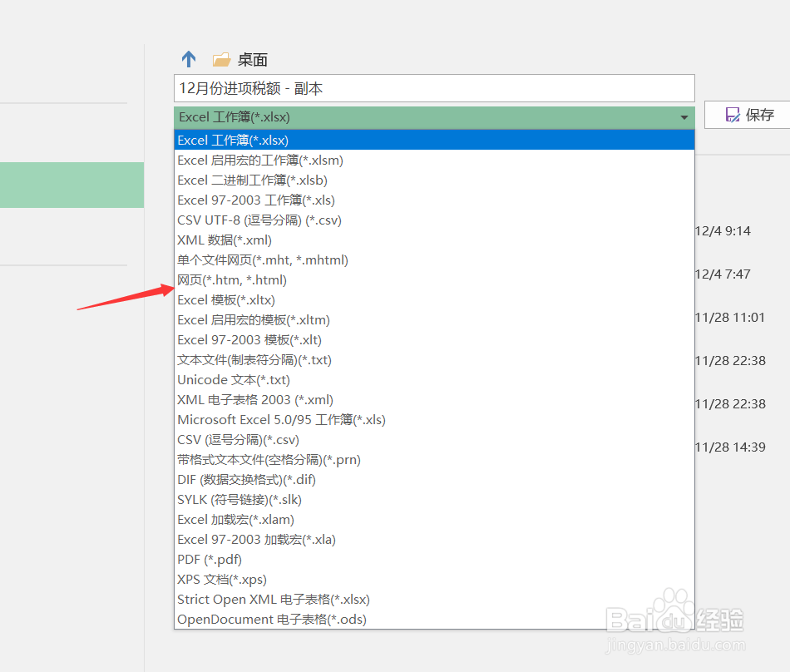Select Excel 加载宏(*.xlam)
The height and width of the screenshot is (672, 790).
[x=434, y=519]
